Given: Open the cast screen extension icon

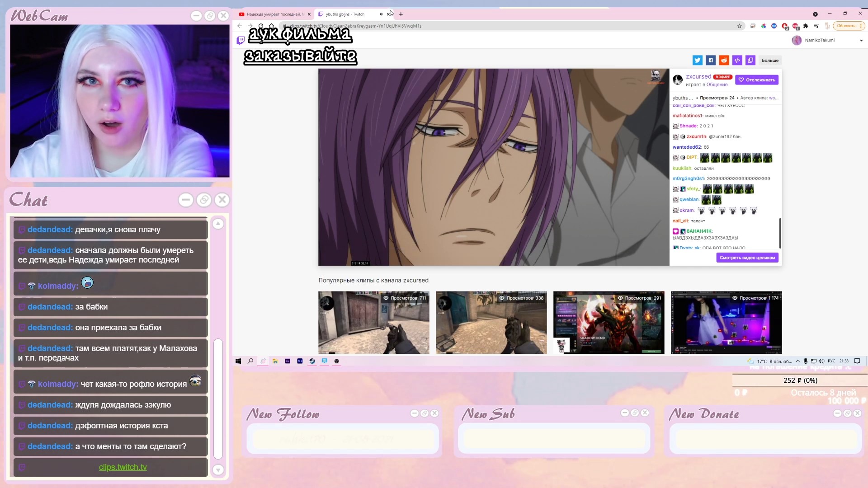Looking at the screenshot, I should [x=753, y=26].
